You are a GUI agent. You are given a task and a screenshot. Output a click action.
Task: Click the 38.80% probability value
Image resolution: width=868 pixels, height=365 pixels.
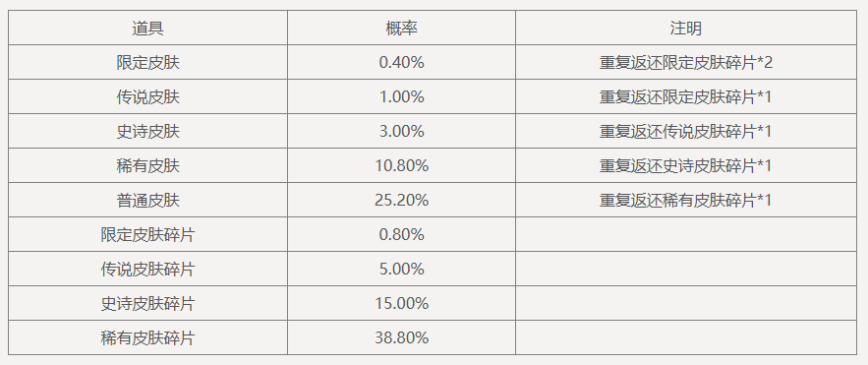(x=401, y=337)
